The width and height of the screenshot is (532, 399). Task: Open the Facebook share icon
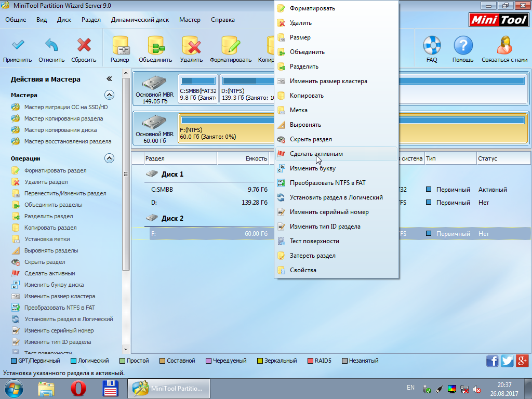point(492,361)
